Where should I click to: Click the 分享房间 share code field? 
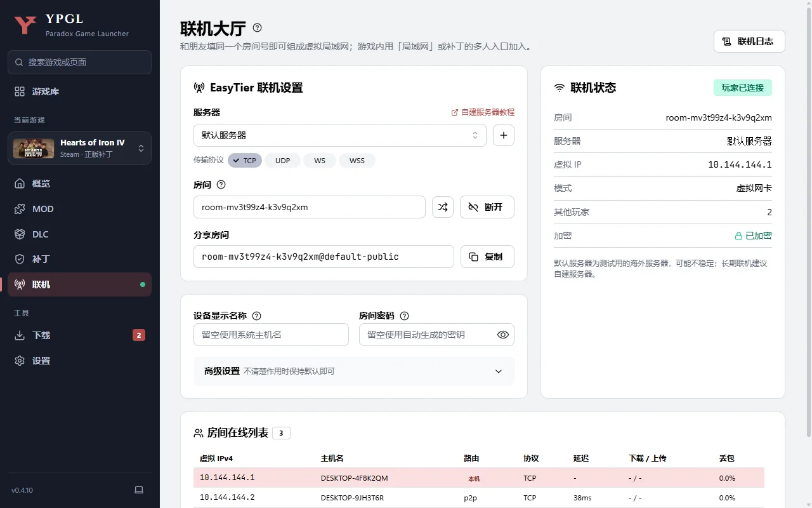324,257
